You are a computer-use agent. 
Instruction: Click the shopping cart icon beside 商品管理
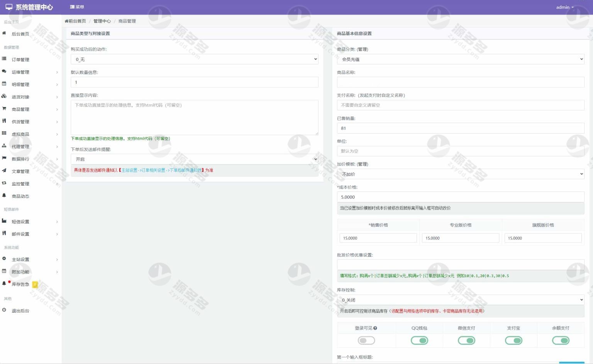pos(4,109)
